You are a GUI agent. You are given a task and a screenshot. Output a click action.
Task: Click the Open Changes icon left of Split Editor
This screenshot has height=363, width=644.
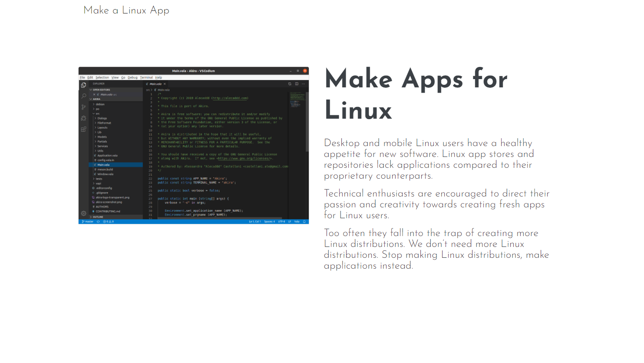(290, 84)
